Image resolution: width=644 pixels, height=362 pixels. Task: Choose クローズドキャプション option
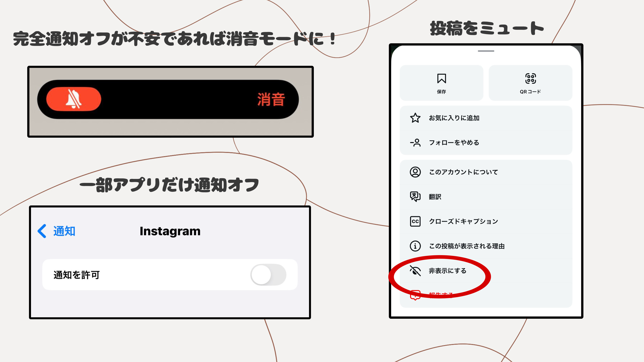[x=486, y=221]
